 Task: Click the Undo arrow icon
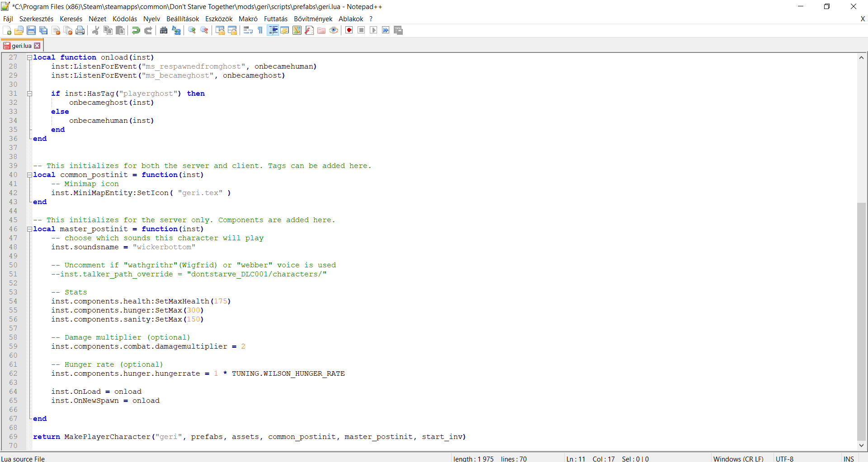coord(136,30)
